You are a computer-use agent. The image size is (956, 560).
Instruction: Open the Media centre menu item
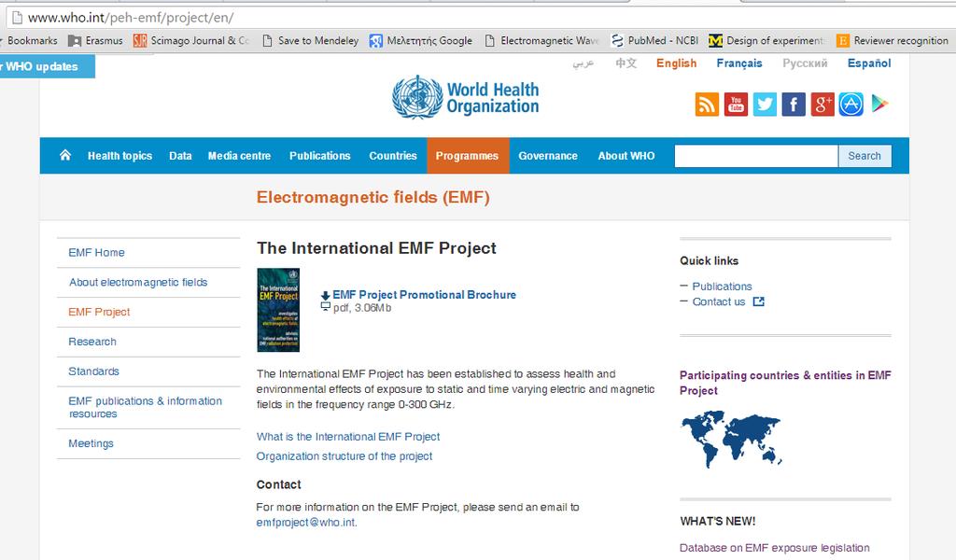(x=239, y=156)
